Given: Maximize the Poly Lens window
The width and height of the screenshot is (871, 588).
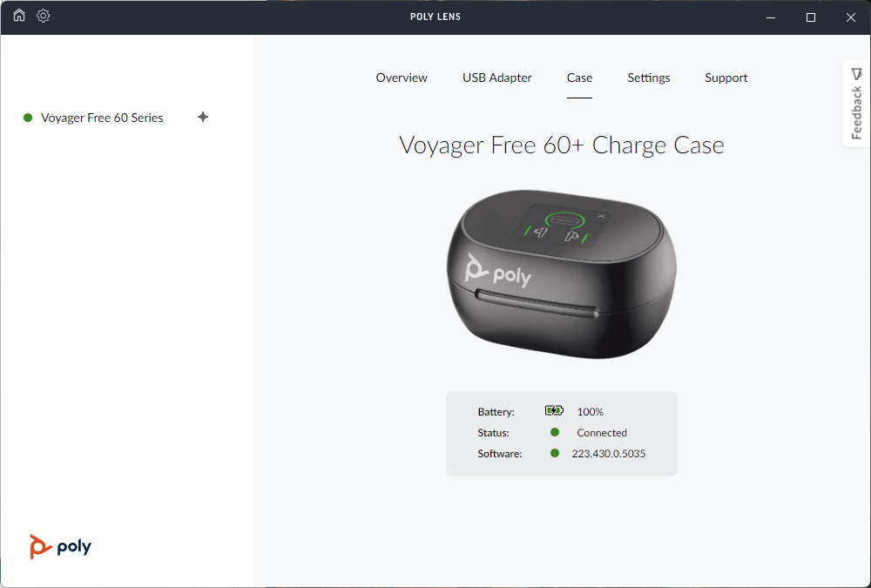Looking at the screenshot, I should tap(810, 17).
